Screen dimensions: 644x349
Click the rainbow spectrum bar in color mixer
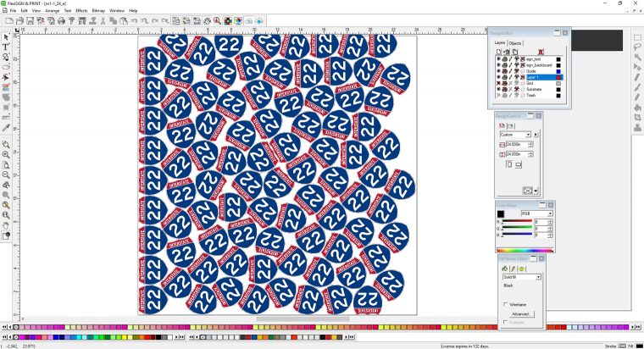[x=525, y=249]
